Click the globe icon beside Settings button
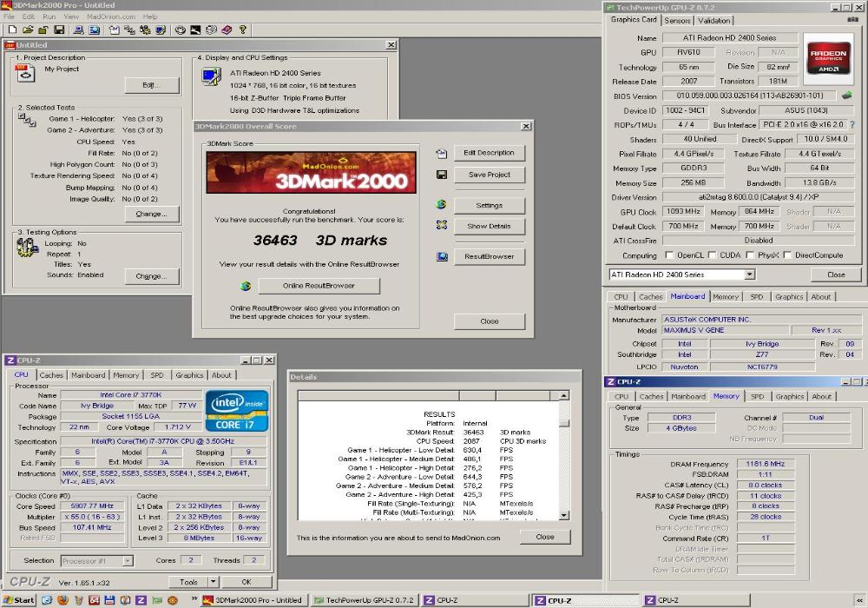The image size is (868, 608). point(441,205)
